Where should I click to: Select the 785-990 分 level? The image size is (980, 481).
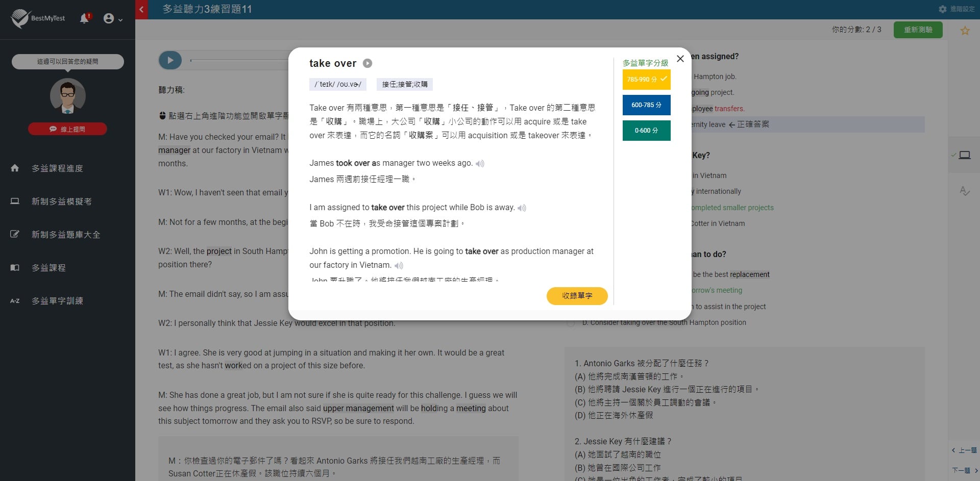[x=646, y=80]
